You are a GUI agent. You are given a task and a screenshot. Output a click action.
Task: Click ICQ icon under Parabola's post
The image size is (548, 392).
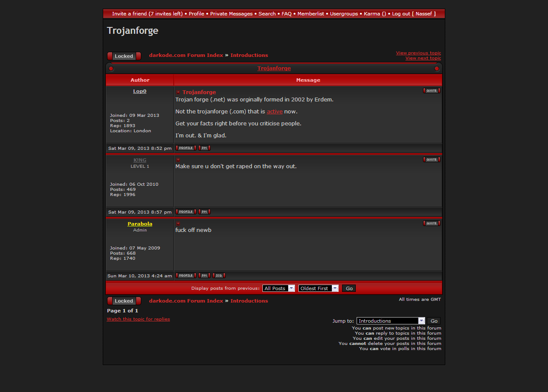click(219, 276)
